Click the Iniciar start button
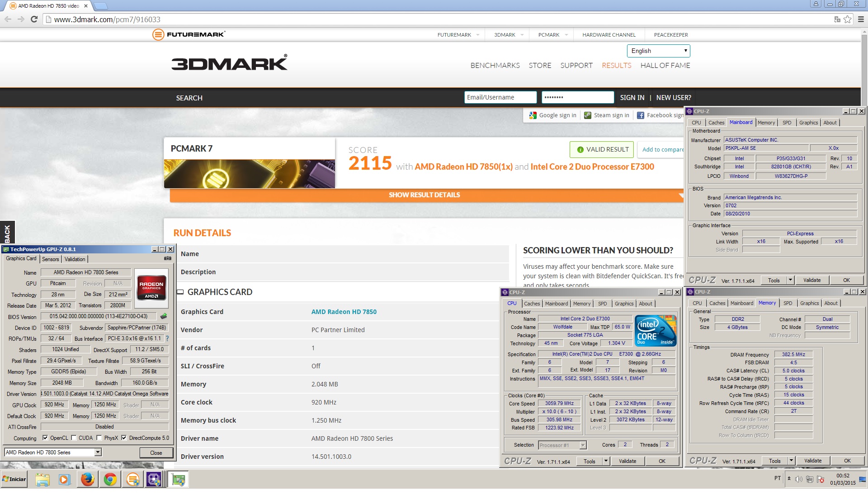 click(x=14, y=479)
